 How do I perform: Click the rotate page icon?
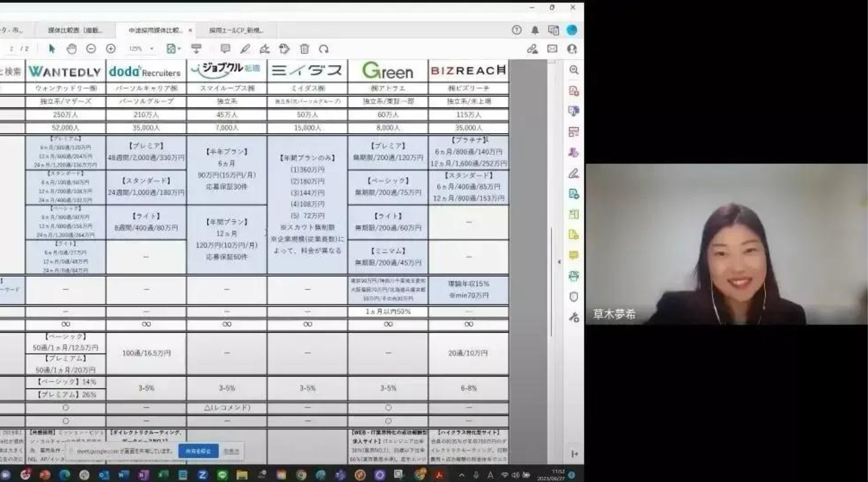click(324, 49)
